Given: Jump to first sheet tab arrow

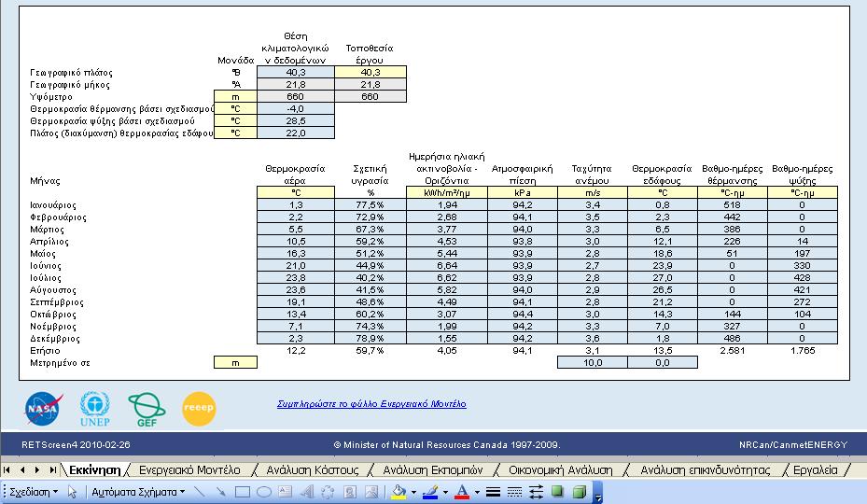Looking at the screenshot, I should tap(7, 470).
